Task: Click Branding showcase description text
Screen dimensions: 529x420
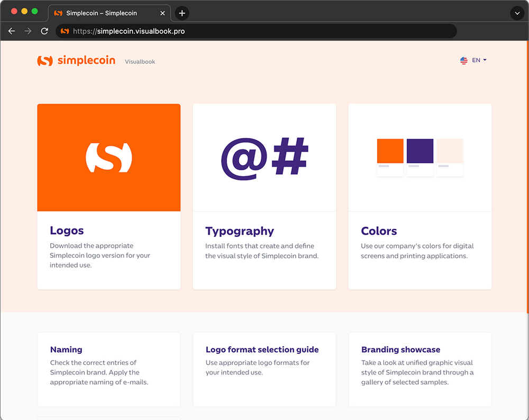Action: tap(417, 372)
